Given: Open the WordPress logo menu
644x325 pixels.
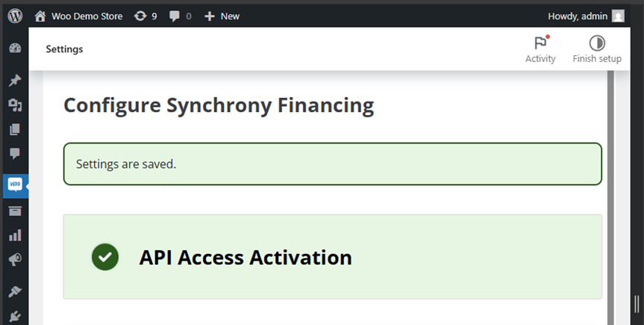Looking at the screenshot, I should coord(15,16).
